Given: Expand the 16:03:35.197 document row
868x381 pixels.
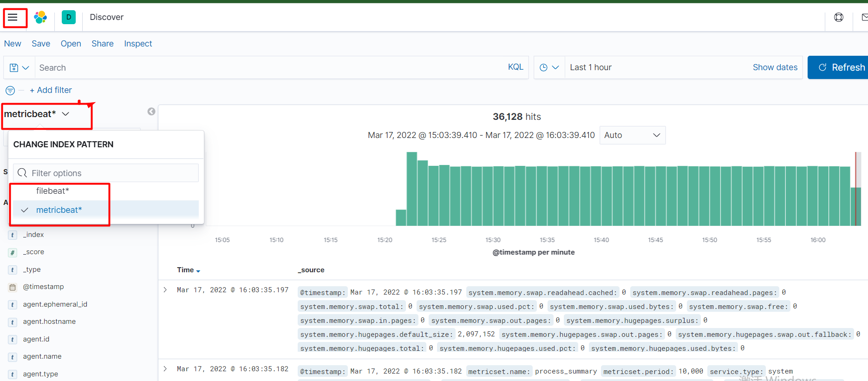Looking at the screenshot, I should pyautogui.click(x=165, y=290).
